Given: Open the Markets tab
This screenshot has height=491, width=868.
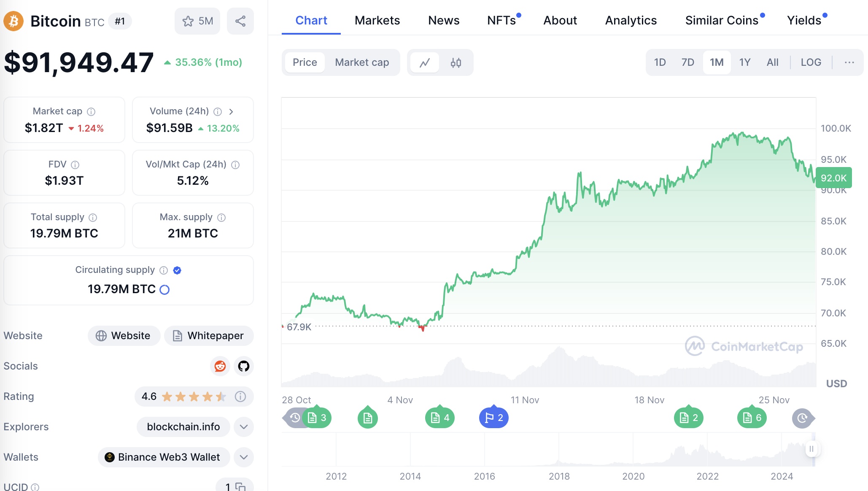Looking at the screenshot, I should click(x=377, y=20).
